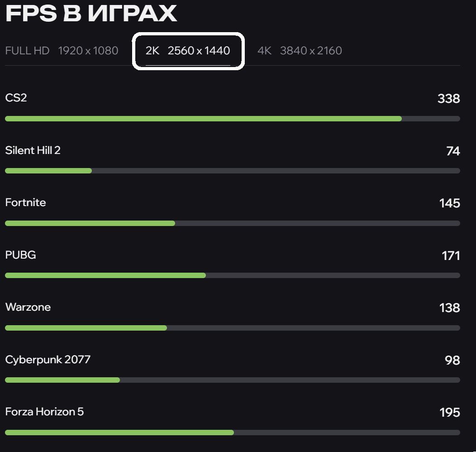Select the 2K 2560 x 1440 tab

tap(188, 51)
